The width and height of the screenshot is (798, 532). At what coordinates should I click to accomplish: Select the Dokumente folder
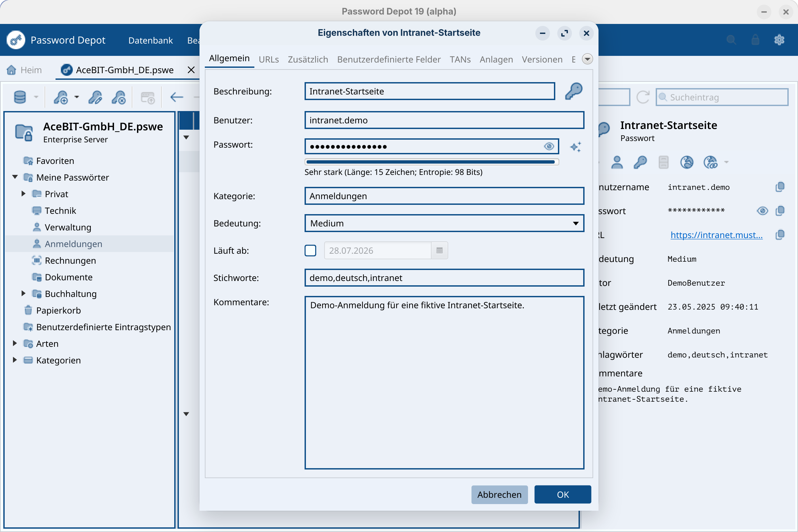coord(68,277)
